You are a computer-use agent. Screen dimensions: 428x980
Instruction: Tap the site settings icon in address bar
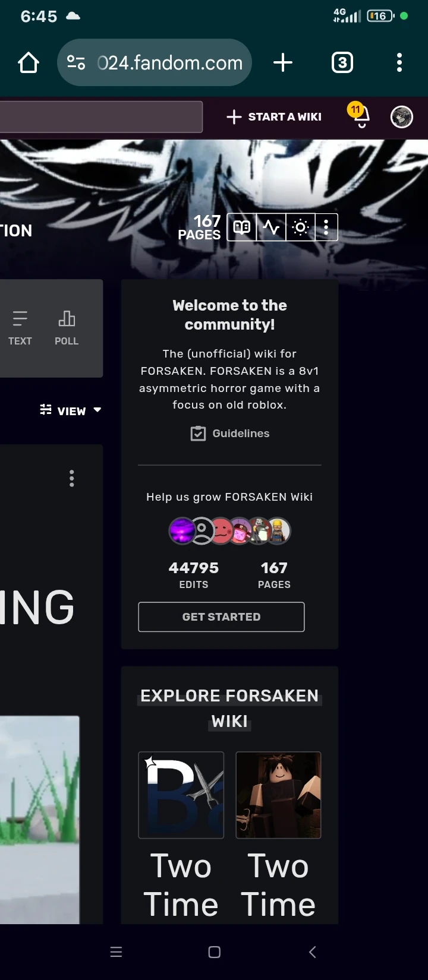(x=76, y=62)
